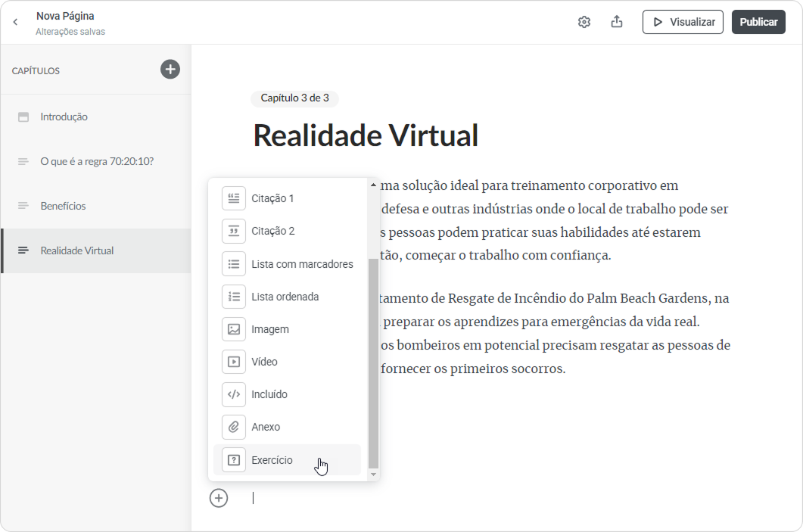The image size is (803, 532).
Task: Insert Lista com marcadores block
Action: click(302, 264)
